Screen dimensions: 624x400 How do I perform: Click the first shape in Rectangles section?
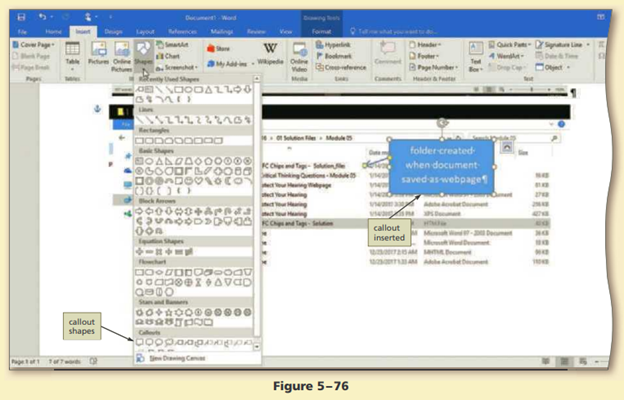click(x=139, y=140)
